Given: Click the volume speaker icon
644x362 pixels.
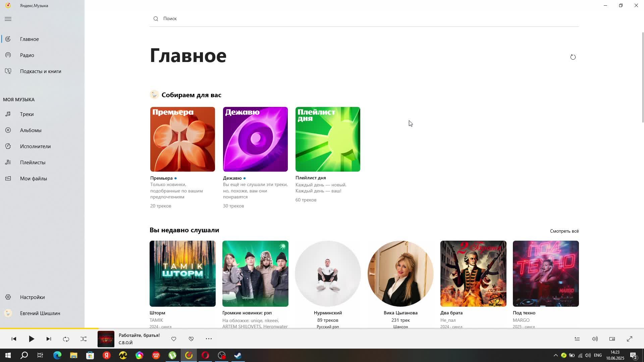Looking at the screenshot, I should 595,339.
